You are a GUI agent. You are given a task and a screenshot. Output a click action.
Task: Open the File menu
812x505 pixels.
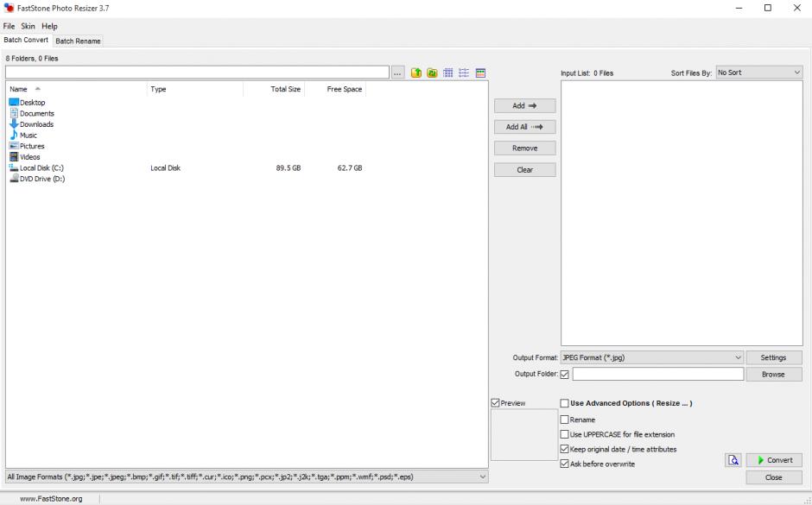(9, 26)
